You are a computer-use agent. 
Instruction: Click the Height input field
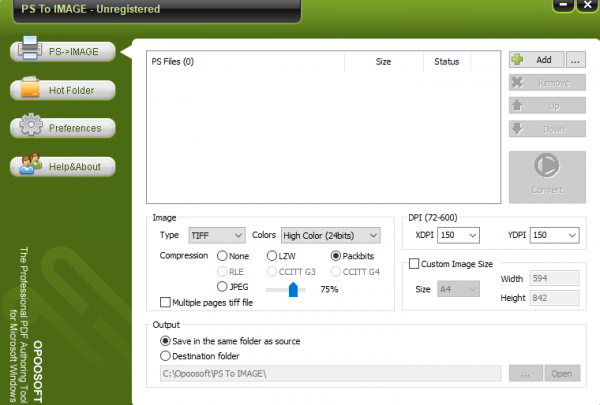click(554, 298)
